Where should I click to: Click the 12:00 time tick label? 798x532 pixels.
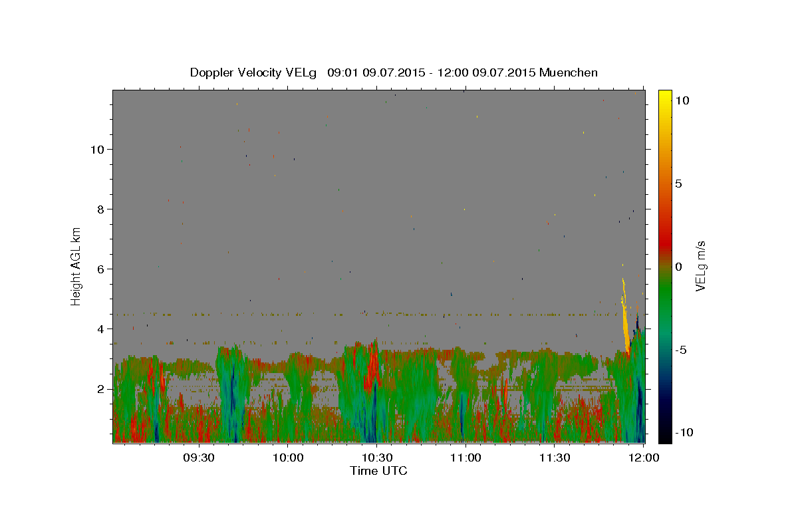point(643,458)
